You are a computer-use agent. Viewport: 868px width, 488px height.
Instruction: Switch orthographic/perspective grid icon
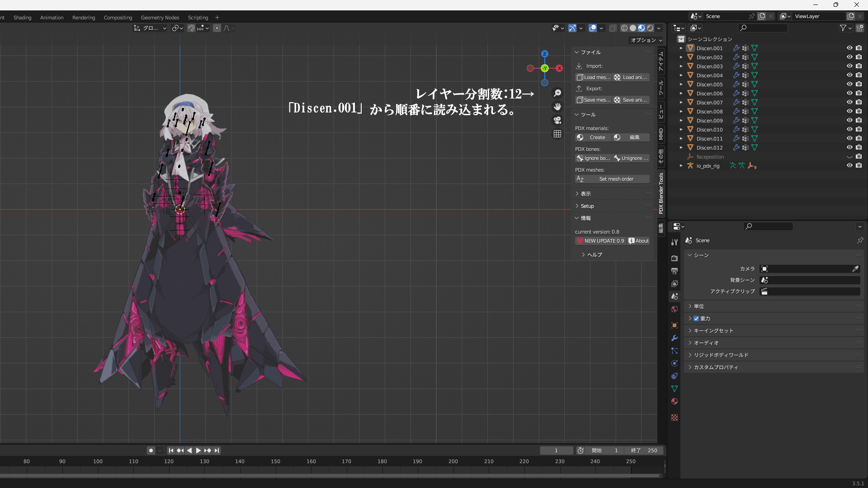[x=557, y=134]
